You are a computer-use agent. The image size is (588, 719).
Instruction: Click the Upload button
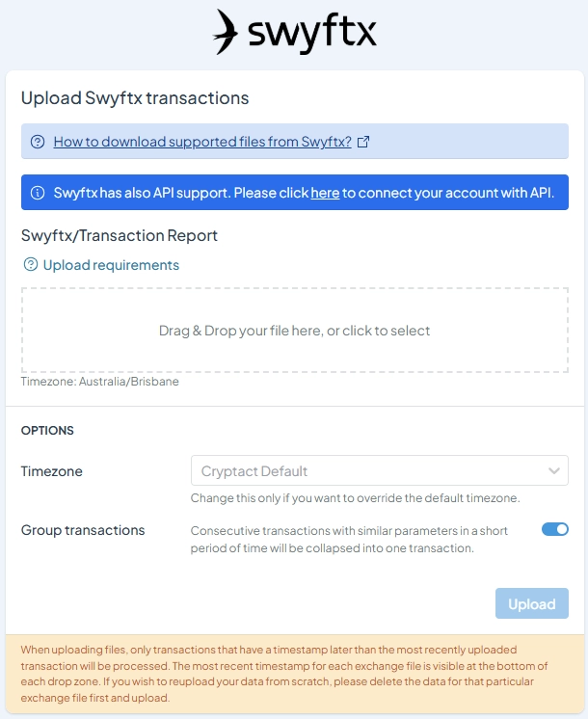[x=531, y=603]
